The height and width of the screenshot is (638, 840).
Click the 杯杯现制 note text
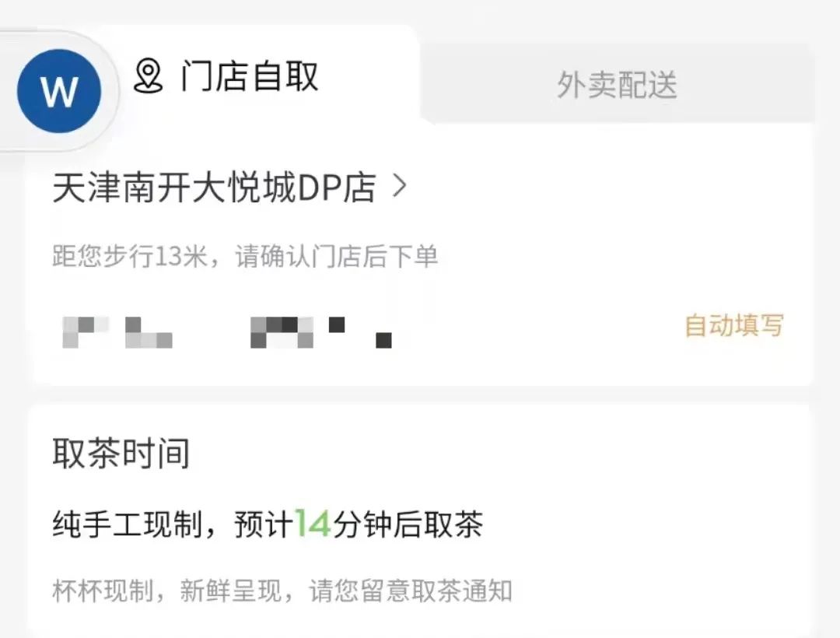pyautogui.click(x=103, y=591)
